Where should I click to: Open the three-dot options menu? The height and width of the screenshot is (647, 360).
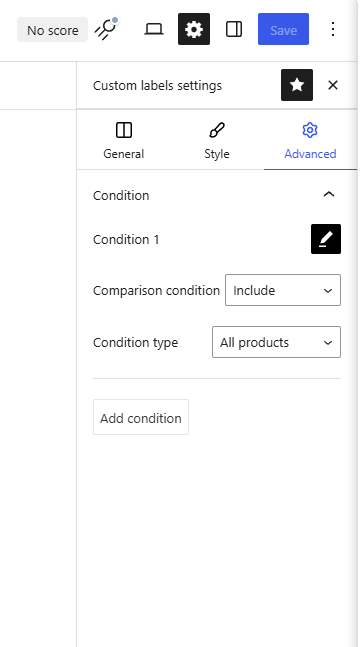point(333,29)
